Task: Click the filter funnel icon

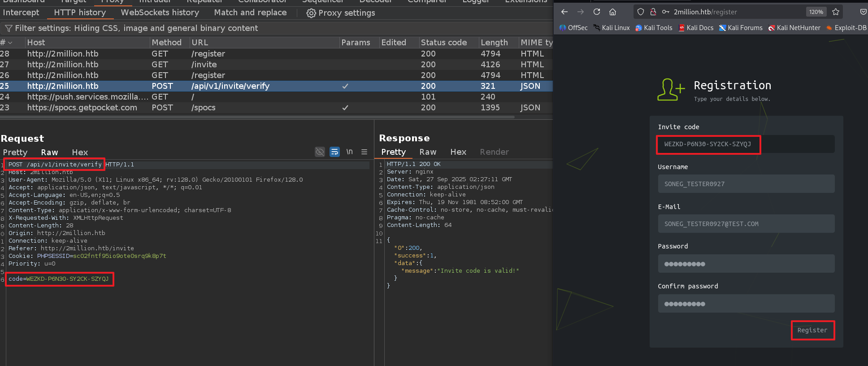Action: click(8, 28)
